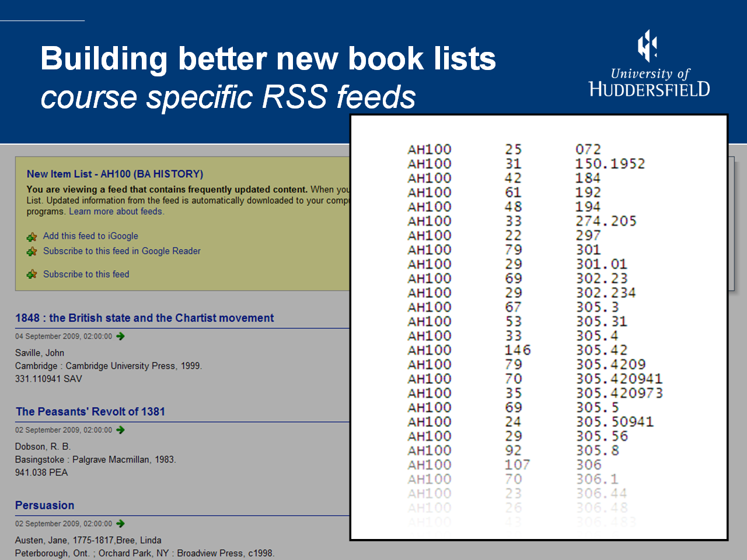Click the iGoogle feed icon
The image size is (747, 560).
pos(32,237)
